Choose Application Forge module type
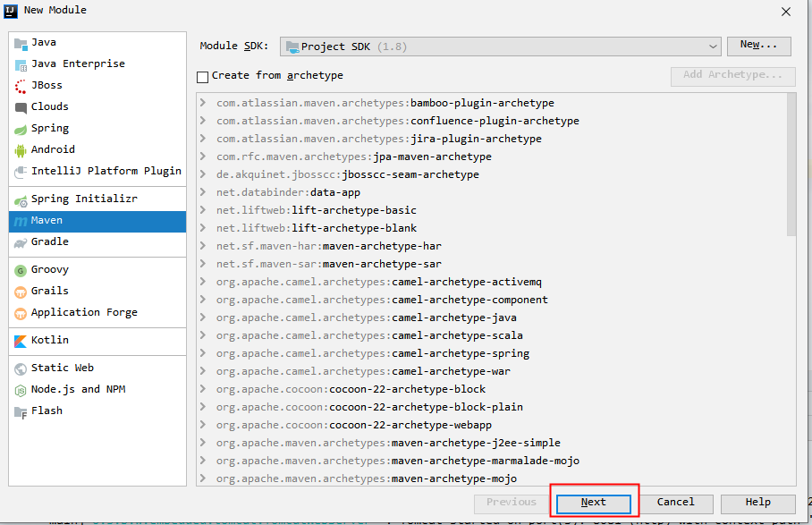Screen dimensions: 812x525 [x=97, y=312]
